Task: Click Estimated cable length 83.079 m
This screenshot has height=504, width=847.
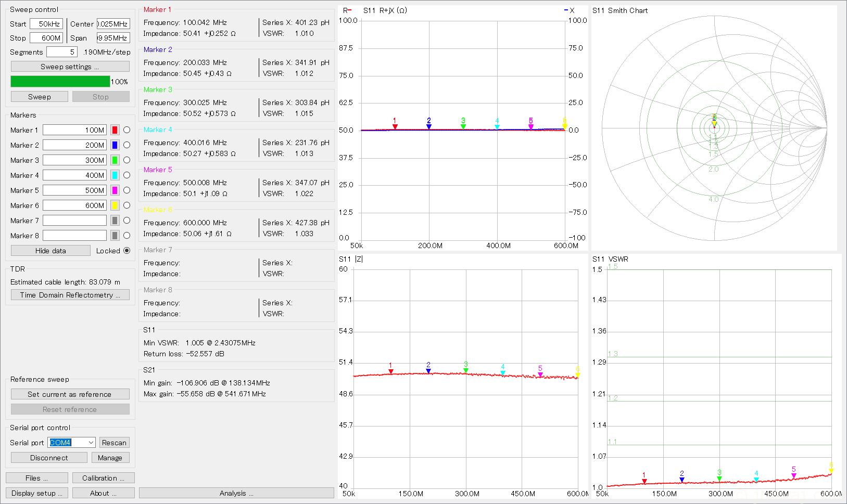Action: [65, 282]
